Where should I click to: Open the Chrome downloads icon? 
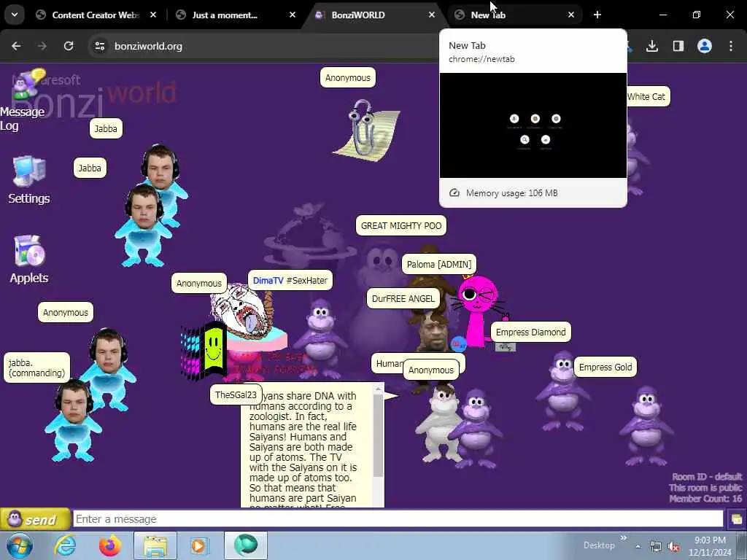click(x=651, y=46)
